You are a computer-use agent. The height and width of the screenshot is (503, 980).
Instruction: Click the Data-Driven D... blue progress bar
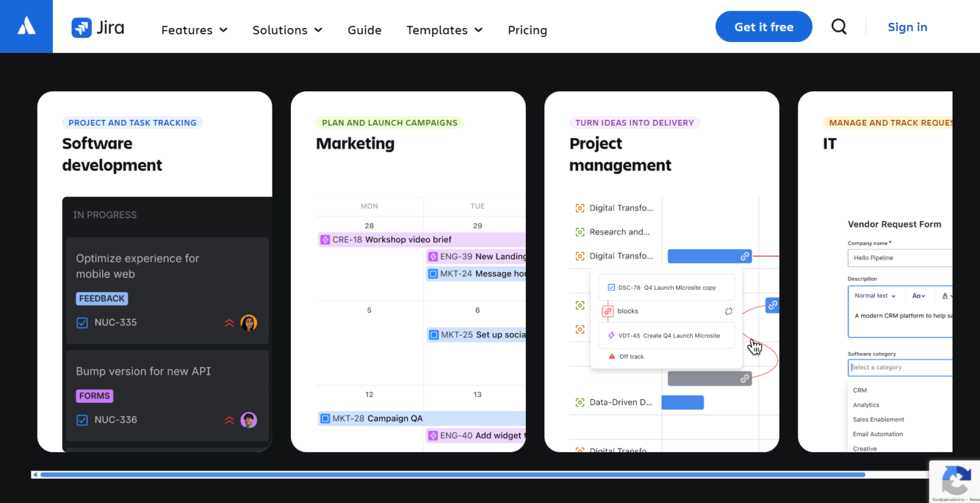(683, 402)
